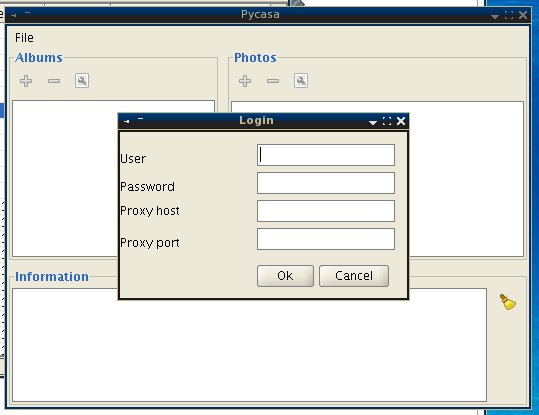Select the Password input field
Viewport: 539px width, 415px height.
click(326, 183)
